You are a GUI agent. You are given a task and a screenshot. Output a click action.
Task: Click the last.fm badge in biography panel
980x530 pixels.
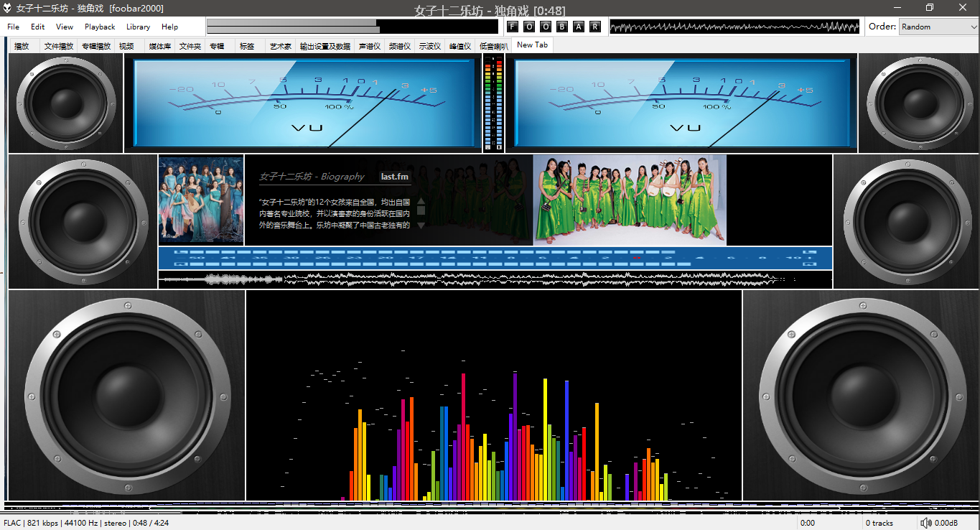click(394, 177)
